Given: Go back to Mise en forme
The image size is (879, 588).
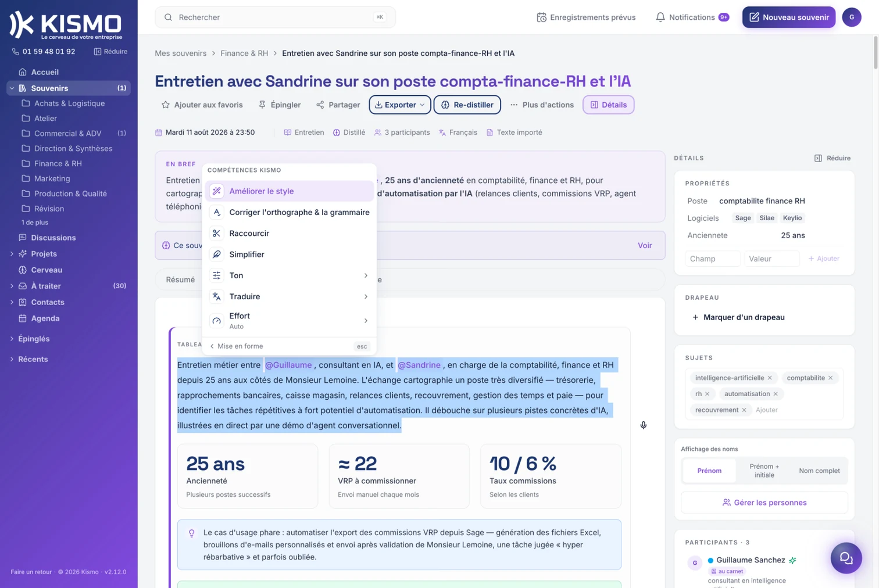Looking at the screenshot, I should [236, 347].
